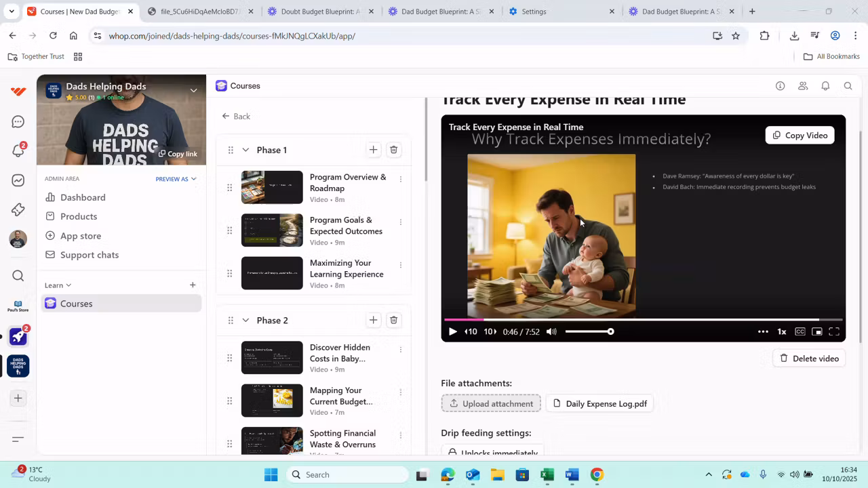Delete the Phase 2 section

[x=393, y=320]
